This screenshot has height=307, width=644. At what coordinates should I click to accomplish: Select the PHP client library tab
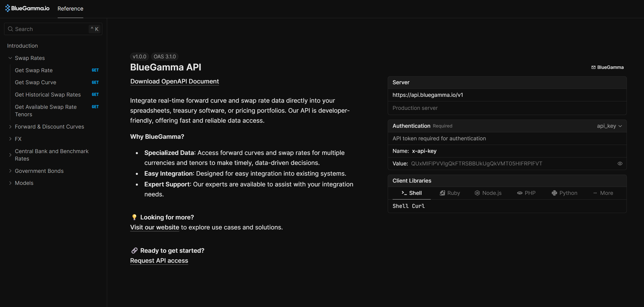click(x=526, y=193)
